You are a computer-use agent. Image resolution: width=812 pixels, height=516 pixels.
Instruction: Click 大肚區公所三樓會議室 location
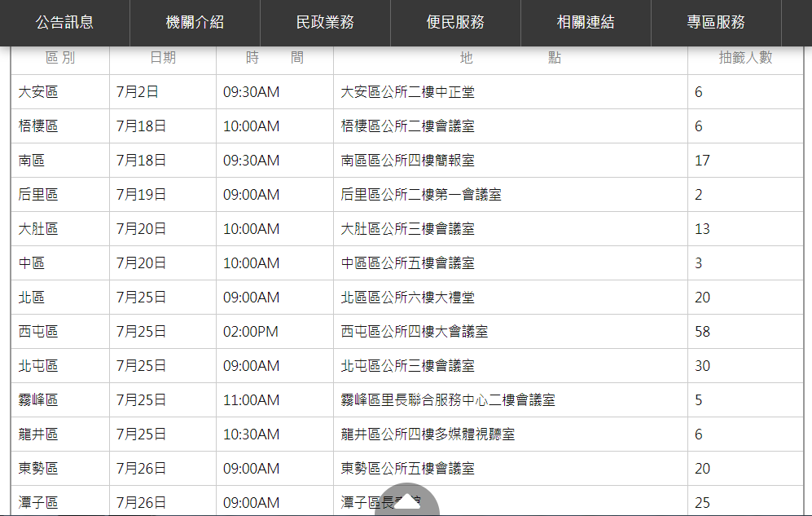coord(407,228)
